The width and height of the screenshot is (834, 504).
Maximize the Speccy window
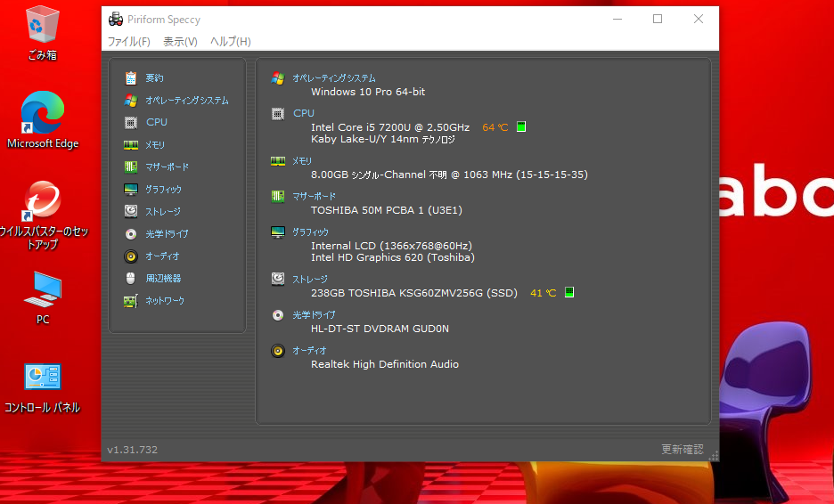point(658,19)
